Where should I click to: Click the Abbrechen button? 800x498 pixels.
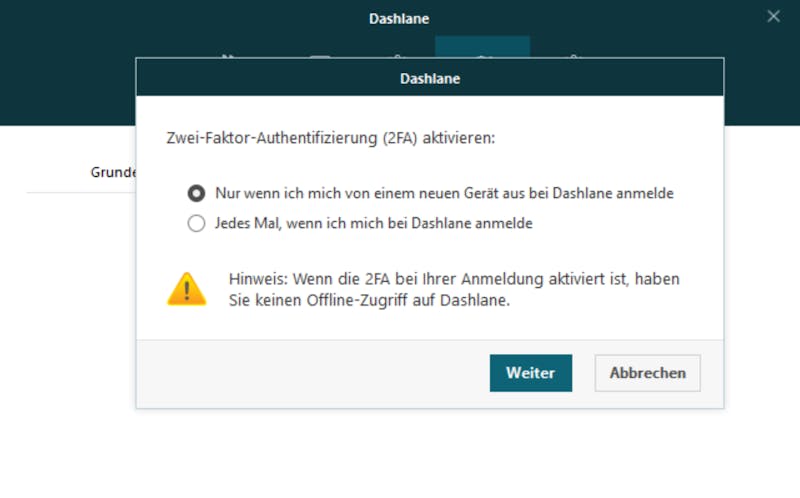click(x=647, y=373)
